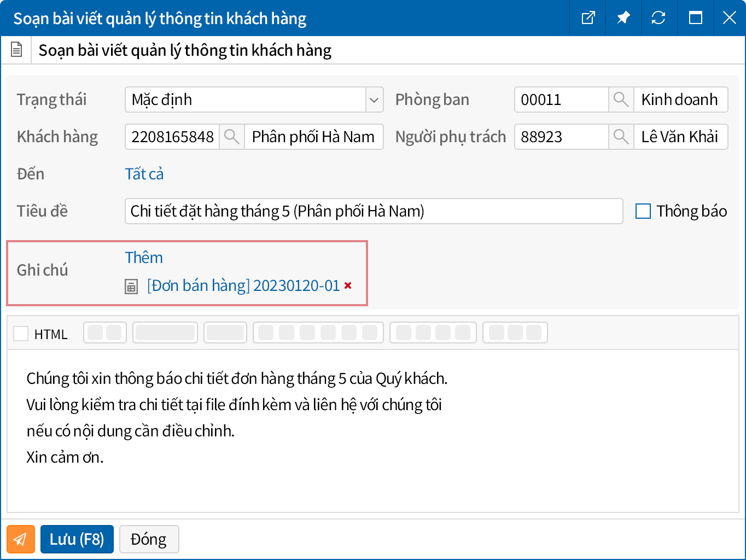Click Thêm to add an attachment

pyautogui.click(x=144, y=258)
